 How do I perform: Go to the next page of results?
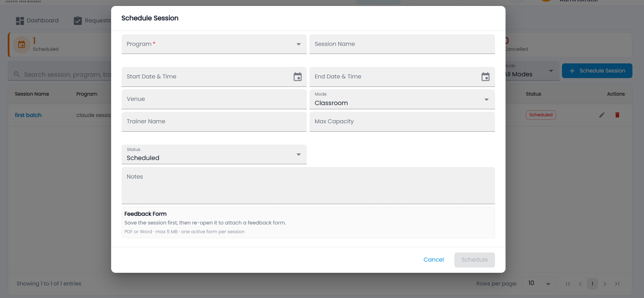tap(605, 284)
